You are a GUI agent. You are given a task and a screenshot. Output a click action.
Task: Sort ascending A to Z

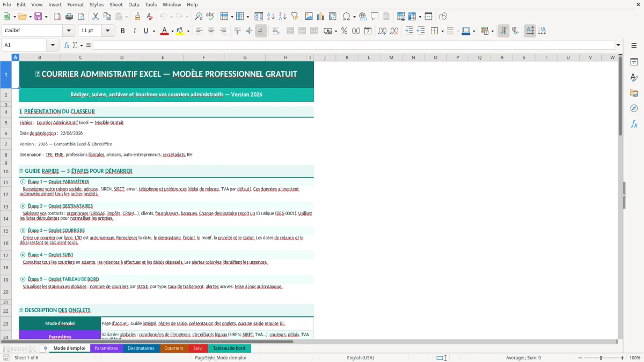point(271,17)
